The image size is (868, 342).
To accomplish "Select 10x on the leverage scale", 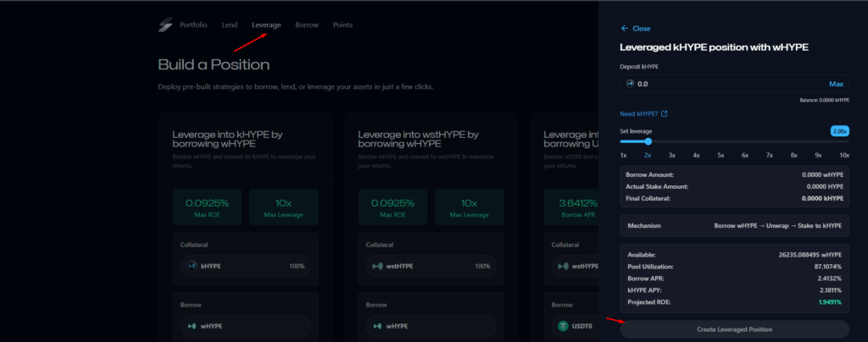I will coord(843,156).
